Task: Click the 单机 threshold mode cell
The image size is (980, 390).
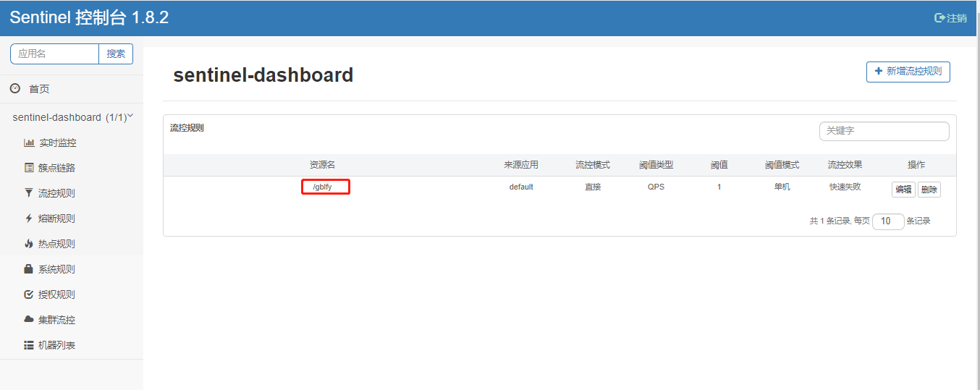Action: (782, 187)
